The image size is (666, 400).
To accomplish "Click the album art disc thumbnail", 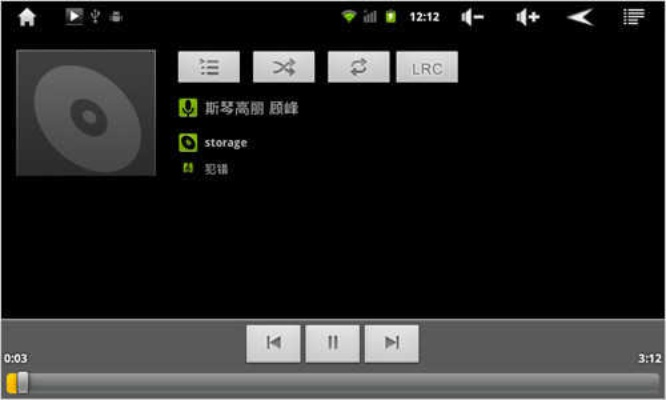I will pos(86,113).
